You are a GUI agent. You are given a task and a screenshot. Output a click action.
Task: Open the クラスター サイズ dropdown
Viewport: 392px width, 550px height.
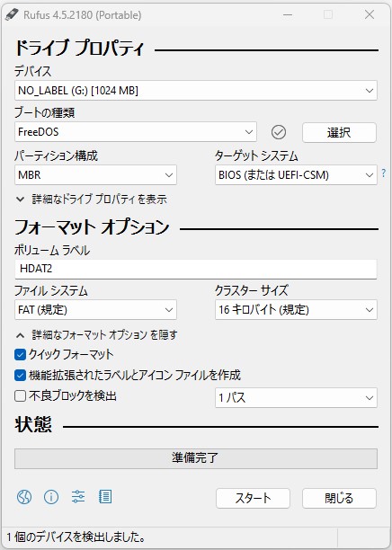pos(296,310)
